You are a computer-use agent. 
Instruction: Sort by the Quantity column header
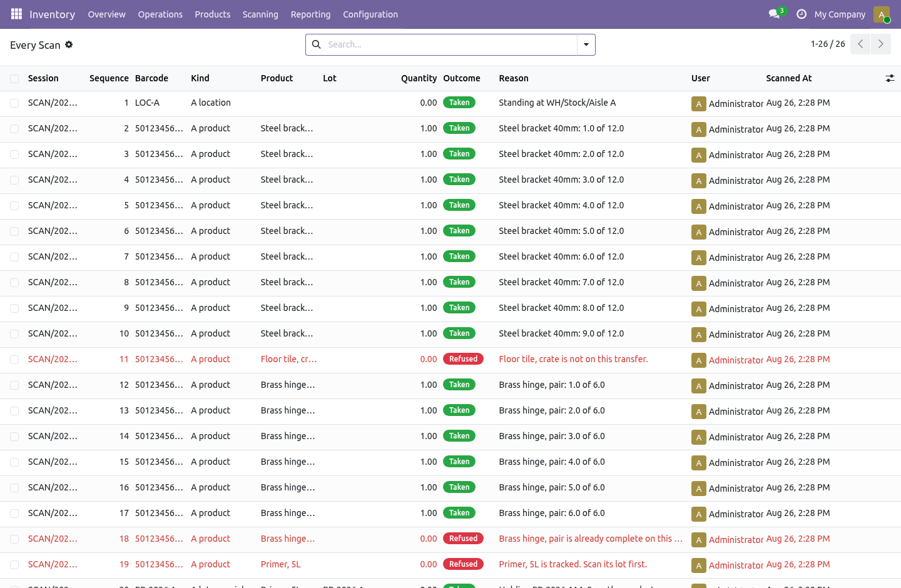point(419,78)
